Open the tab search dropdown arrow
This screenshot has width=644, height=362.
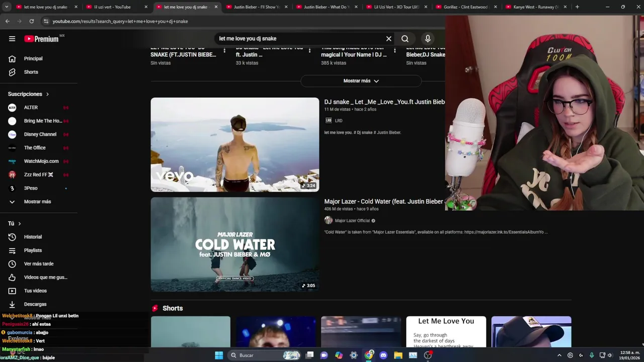pos(6,7)
